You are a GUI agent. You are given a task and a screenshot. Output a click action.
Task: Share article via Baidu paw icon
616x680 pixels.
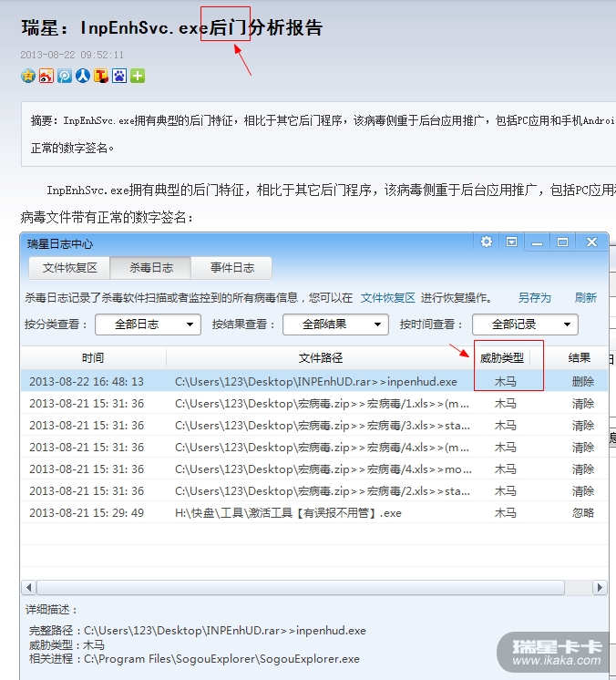(119, 76)
